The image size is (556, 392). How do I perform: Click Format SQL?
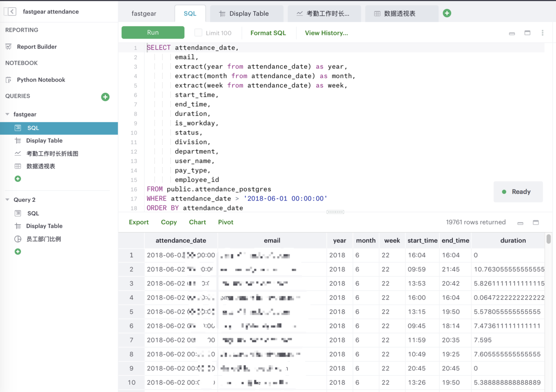(268, 33)
